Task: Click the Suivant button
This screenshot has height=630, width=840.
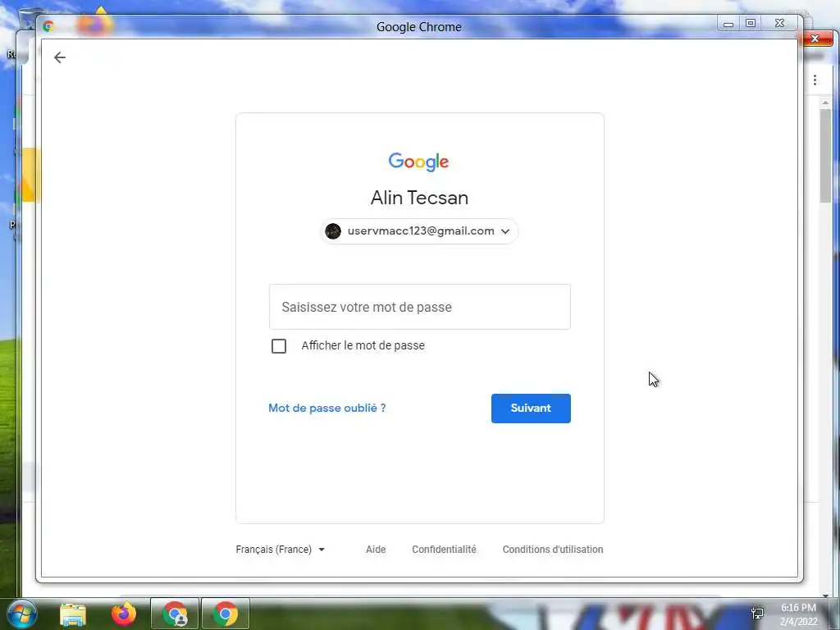Action: [531, 409]
